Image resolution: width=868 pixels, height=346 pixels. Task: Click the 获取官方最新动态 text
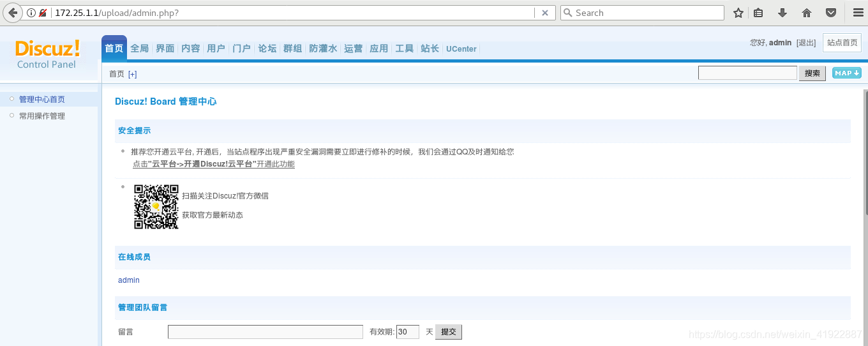pos(213,215)
